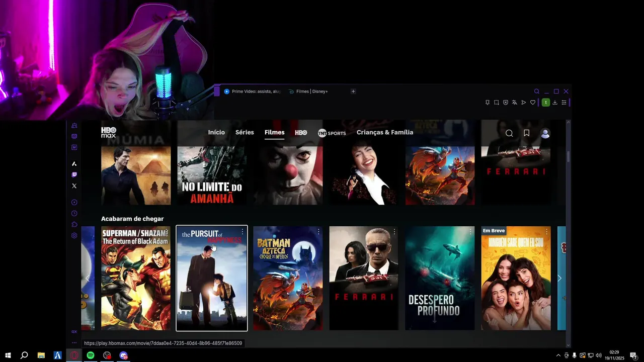
Task: Open browser downloads icon
Action: (555, 103)
